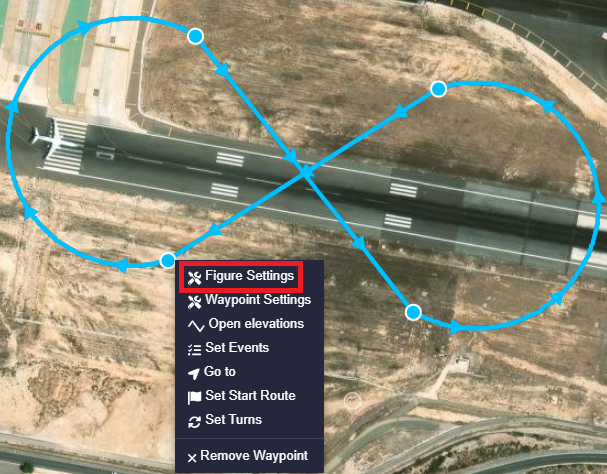Select the lower-right waypoint below the runway
This screenshot has height=474, width=607.
(x=413, y=312)
